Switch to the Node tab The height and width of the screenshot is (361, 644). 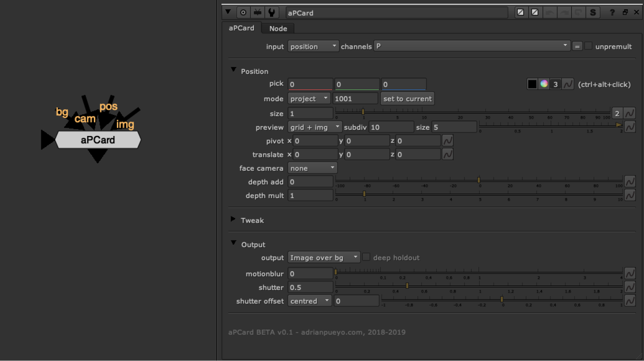[x=278, y=29]
